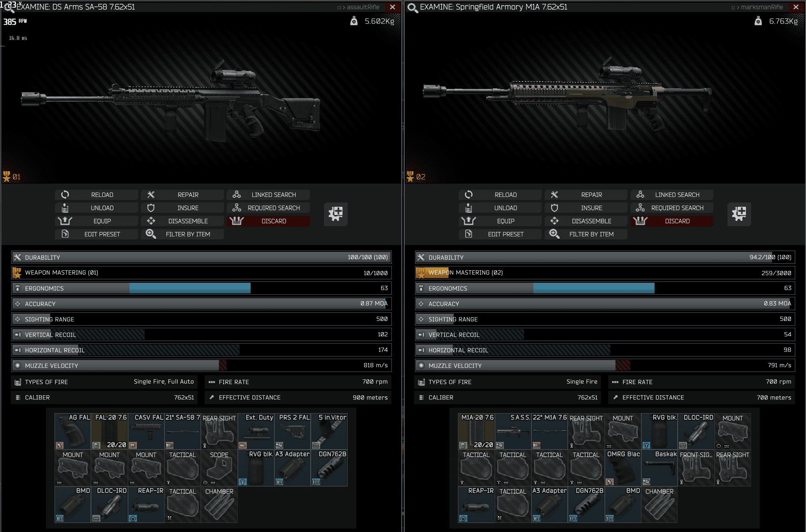Select the AG FAL pistol grip slot
806x532 pixels.
tap(73, 431)
